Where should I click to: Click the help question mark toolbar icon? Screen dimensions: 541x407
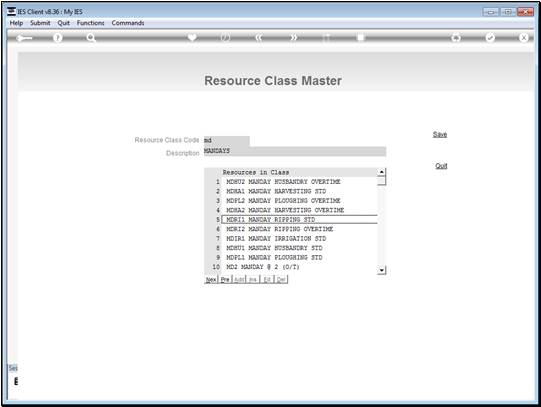58,38
